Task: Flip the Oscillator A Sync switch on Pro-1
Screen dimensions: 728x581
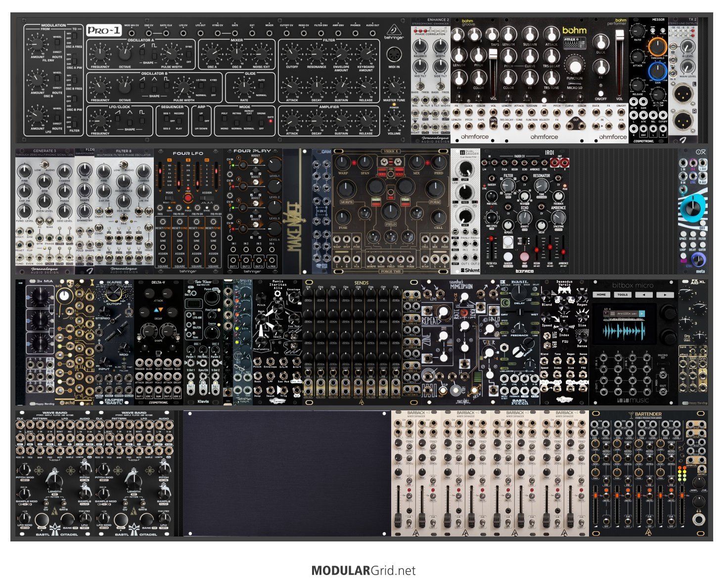Action: point(188,53)
